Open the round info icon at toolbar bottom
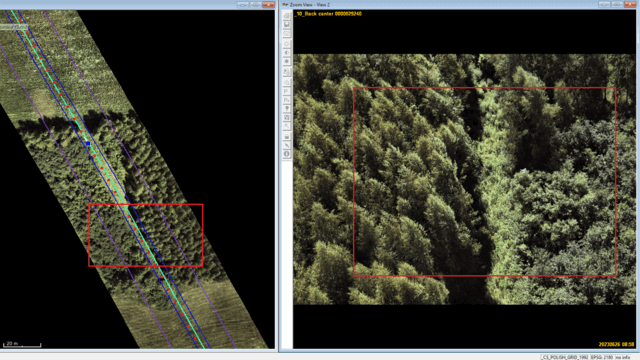Image resolution: width=640 pixels, height=360 pixels. coord(287,154)
